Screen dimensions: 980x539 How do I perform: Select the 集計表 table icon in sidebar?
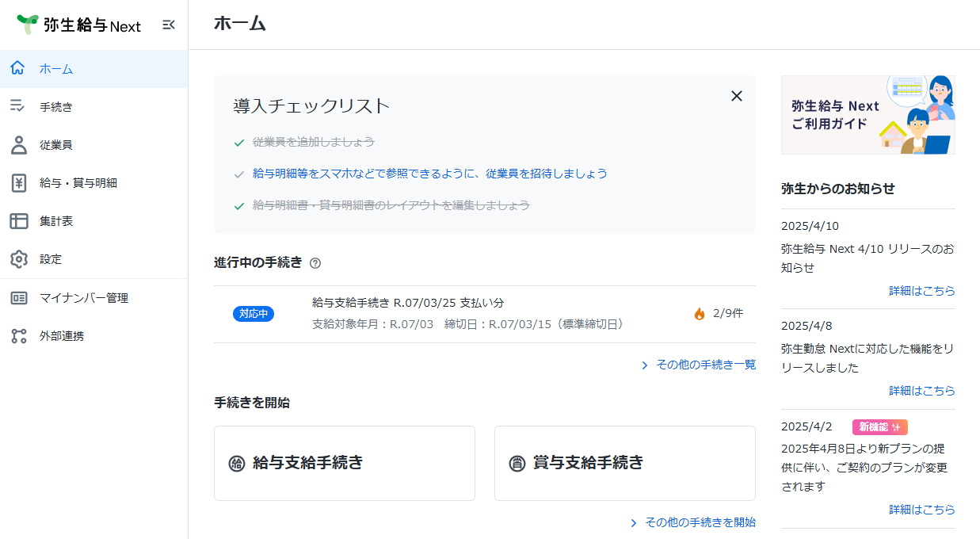(17, 220)
